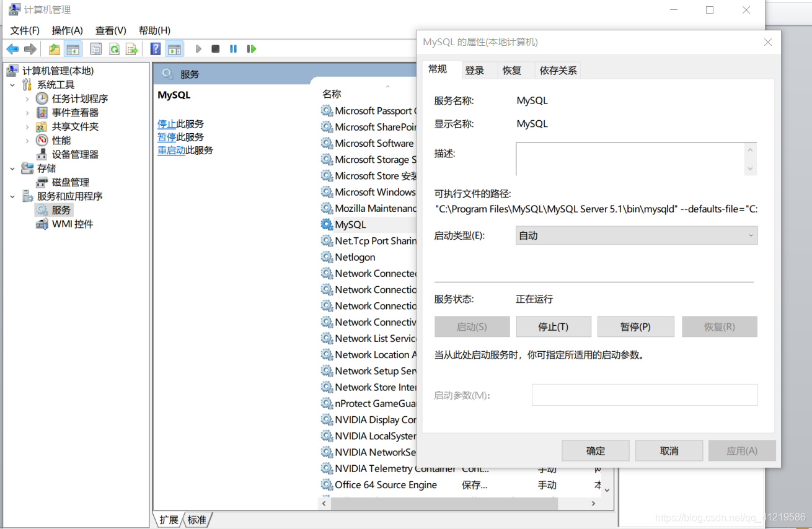The height and width of the screenshot is (529, 812).
Task: Select 任务计划程序 in the tree
Action: [80, 98]
